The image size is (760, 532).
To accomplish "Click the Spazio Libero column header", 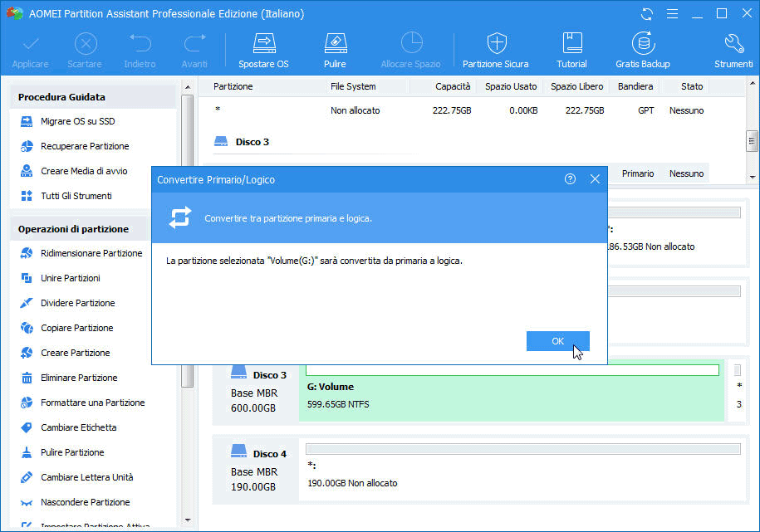I will click(576, 86).
